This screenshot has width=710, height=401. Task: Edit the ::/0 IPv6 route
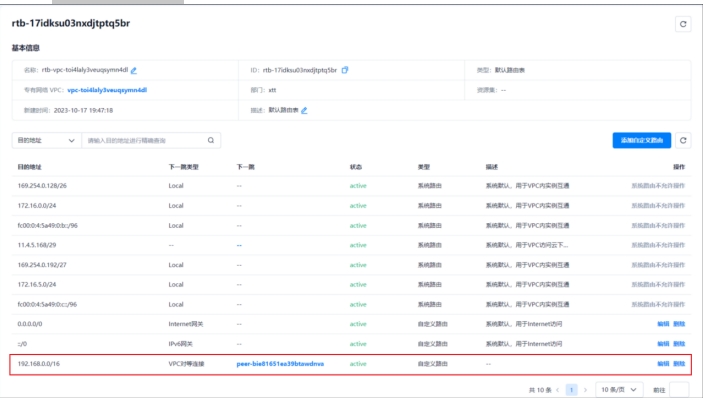click(663, 344)
